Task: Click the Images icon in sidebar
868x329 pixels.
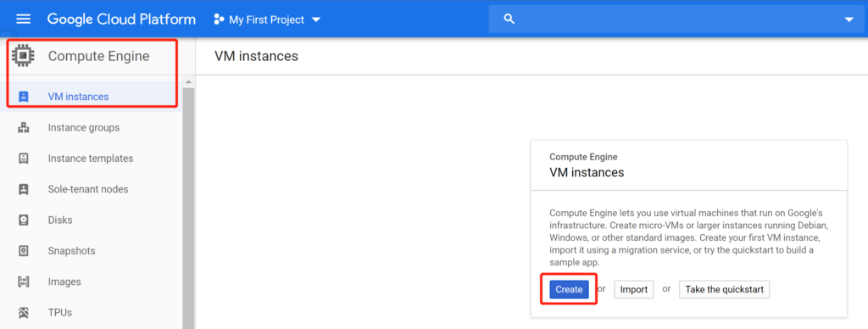Action: pos(23,282)
